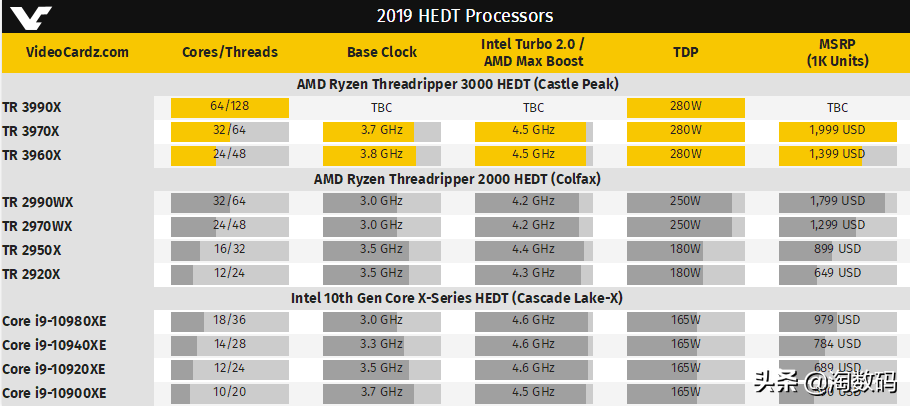Click the 3.3 GHz base clock cell
The image size is (910, 406).
click(382, 346)
